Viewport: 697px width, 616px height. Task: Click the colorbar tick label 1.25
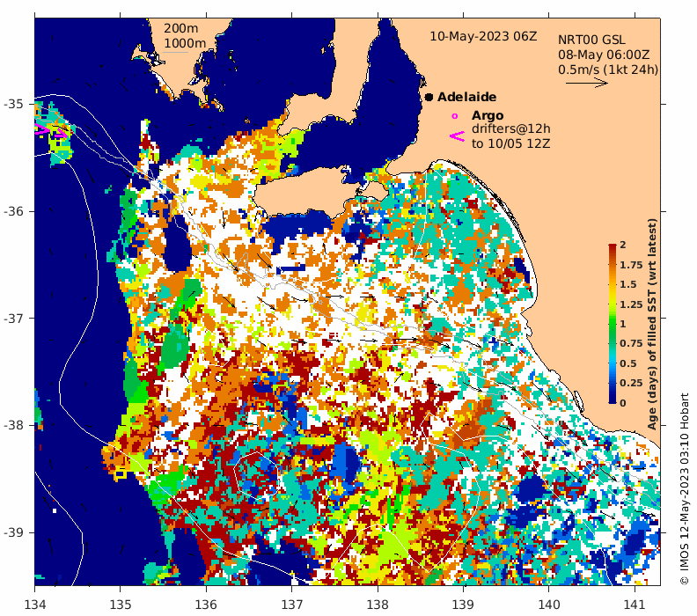(631, 304)
